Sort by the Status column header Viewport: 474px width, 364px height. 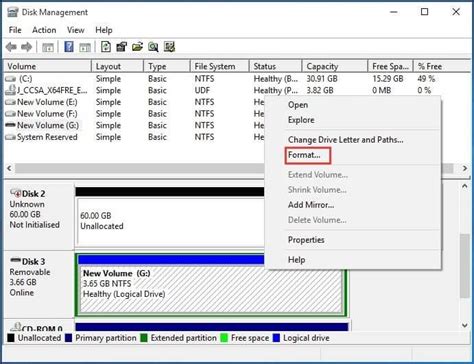coord(276,66)
